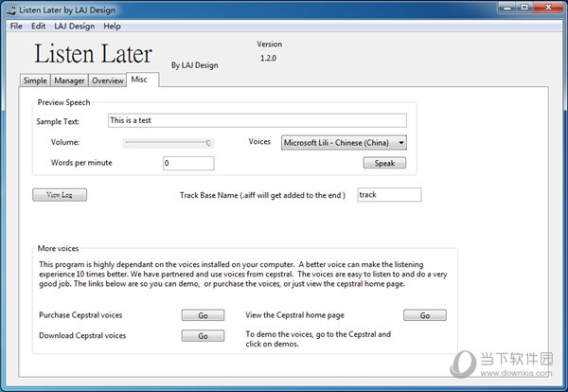568x392 pixels.
Task: Click the Speak button
Action: click(384, 163)
